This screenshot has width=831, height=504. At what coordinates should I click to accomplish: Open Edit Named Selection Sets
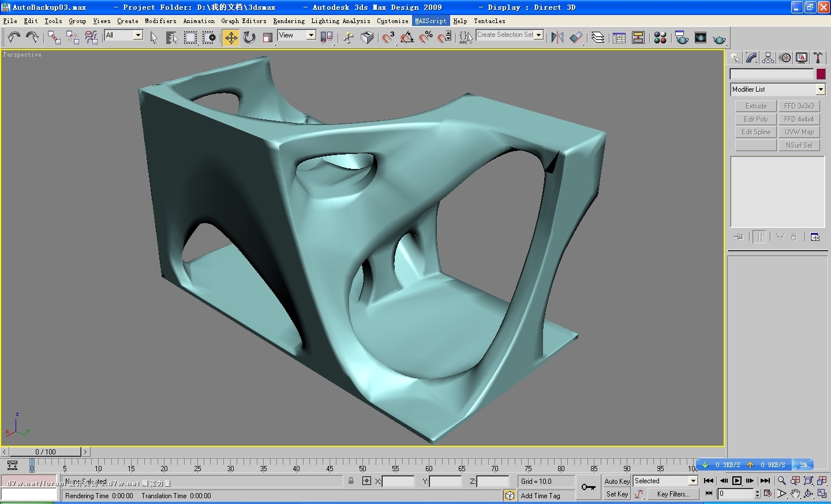pyautogui.click(x=466, y=37)
